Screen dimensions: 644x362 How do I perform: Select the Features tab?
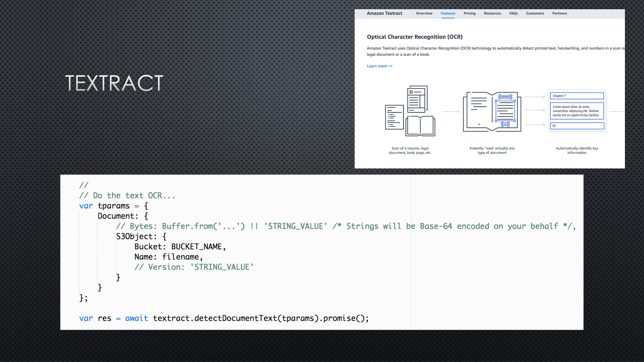point(448,13)
